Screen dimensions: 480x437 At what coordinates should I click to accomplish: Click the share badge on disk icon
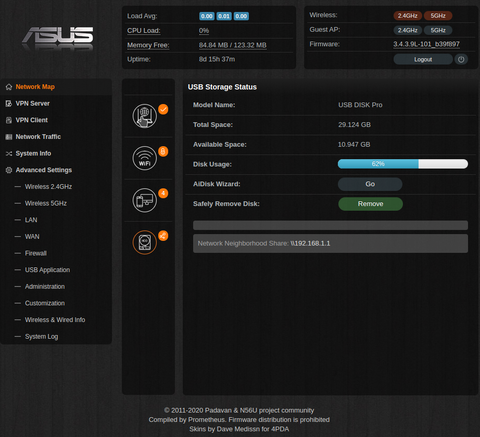[x=163, y=236]
